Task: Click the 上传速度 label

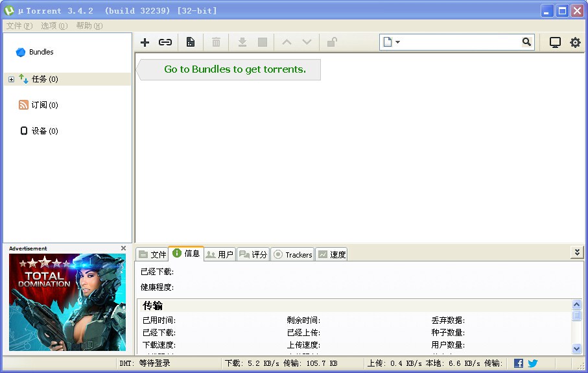Action: click(303, 345)
